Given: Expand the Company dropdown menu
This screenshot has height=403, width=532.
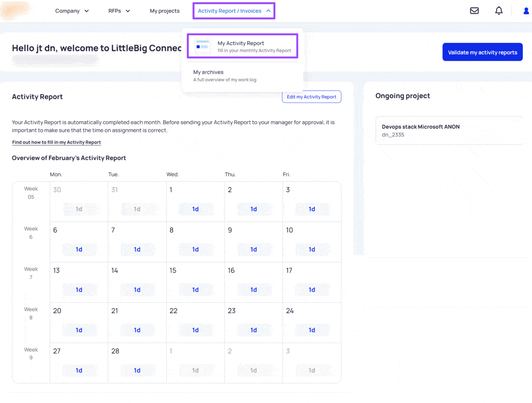Looking at the screenshot, I should tap(72, 11).
